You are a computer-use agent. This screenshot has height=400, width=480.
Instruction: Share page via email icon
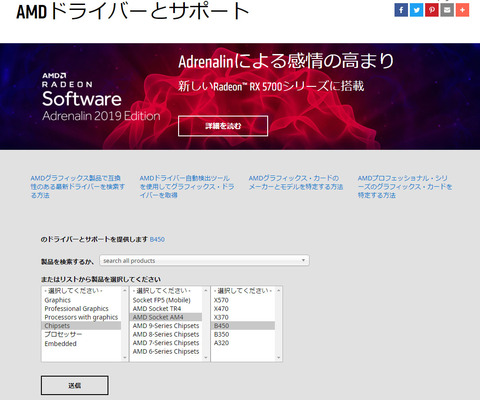point(447,10)
